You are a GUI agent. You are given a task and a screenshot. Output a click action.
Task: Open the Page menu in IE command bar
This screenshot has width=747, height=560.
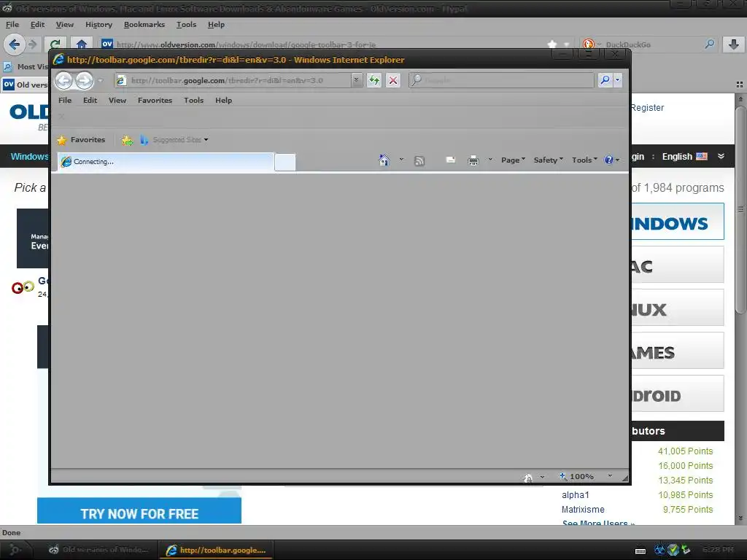513,160
